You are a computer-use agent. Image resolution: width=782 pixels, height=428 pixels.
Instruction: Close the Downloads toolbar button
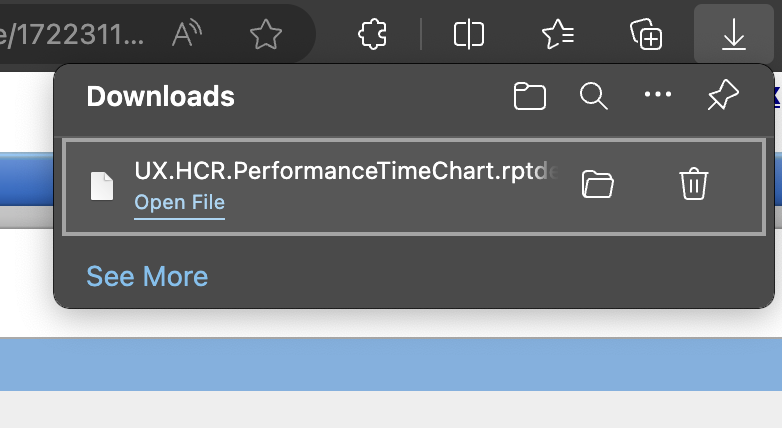(x=734, y=34)
